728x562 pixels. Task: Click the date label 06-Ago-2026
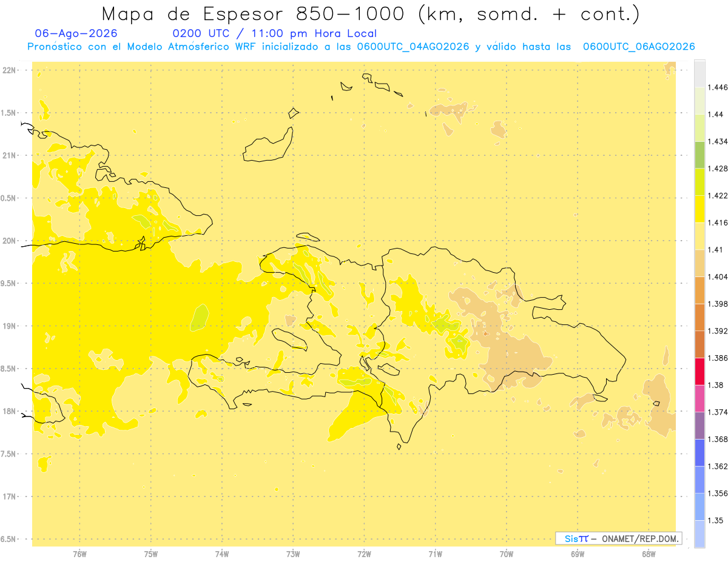coord(76,34)
